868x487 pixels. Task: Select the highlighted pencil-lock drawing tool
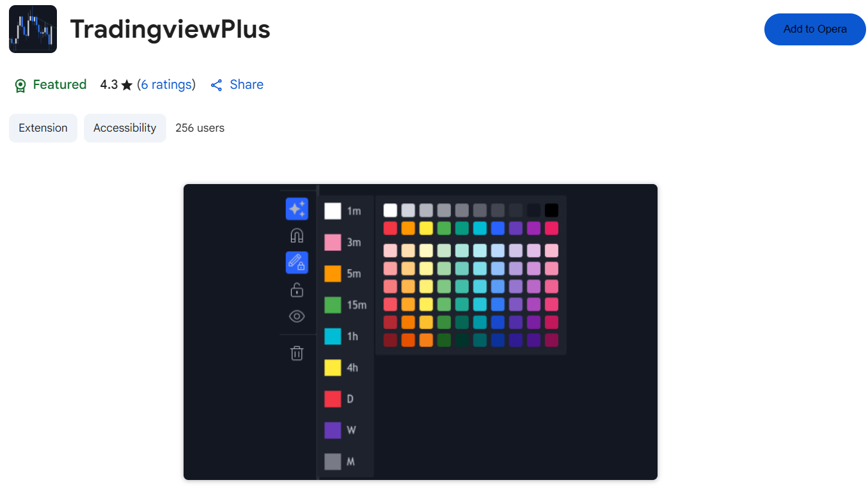click(x=297, y=262)
